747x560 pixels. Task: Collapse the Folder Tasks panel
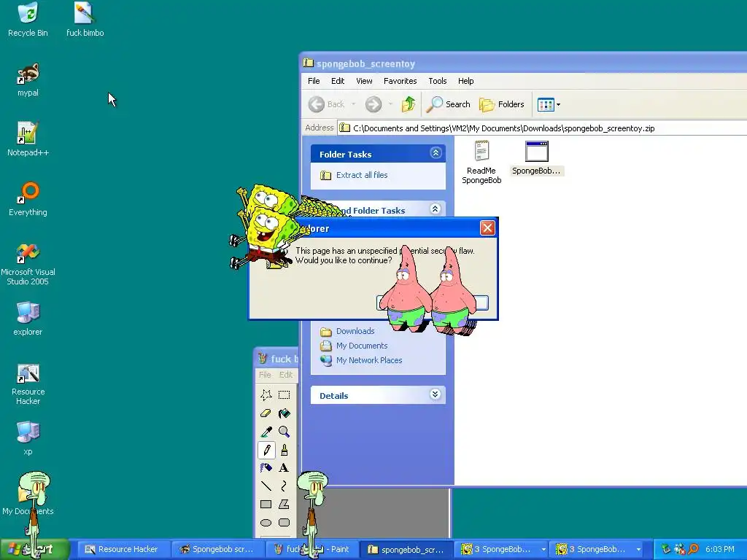[x=436, y=153]
